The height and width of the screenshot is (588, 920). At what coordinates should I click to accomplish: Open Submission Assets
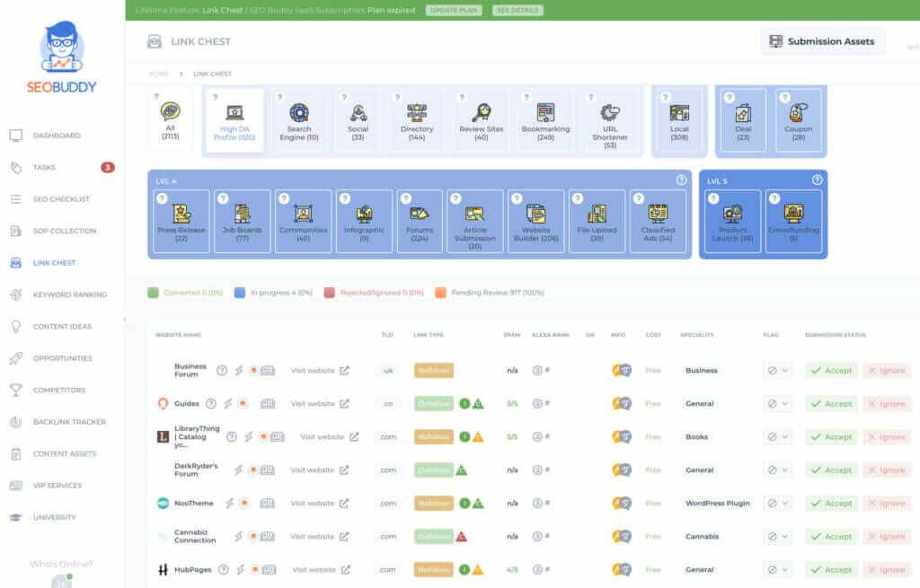pyautogui.click(x=823, y=41)
